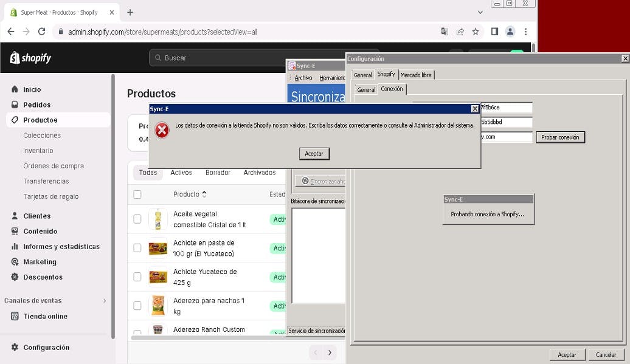Check the Aderezo para nachos checkbox
This screenshot has width=630, height=364.
click(x=137, y=306)
